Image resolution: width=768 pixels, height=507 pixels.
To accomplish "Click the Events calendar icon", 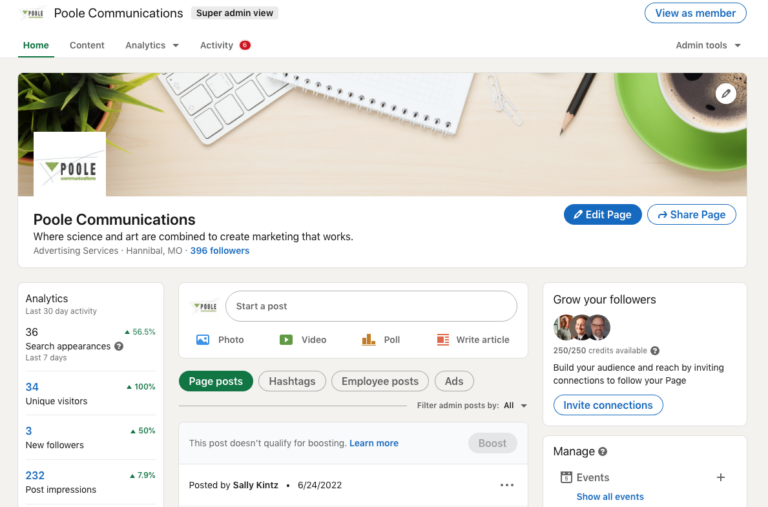I will 566,477.
